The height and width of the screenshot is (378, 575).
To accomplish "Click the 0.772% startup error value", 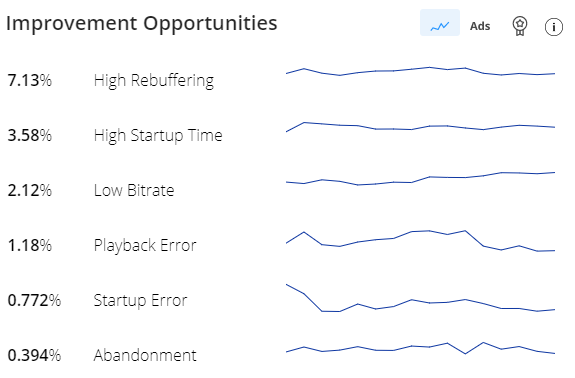I will 34,300.
